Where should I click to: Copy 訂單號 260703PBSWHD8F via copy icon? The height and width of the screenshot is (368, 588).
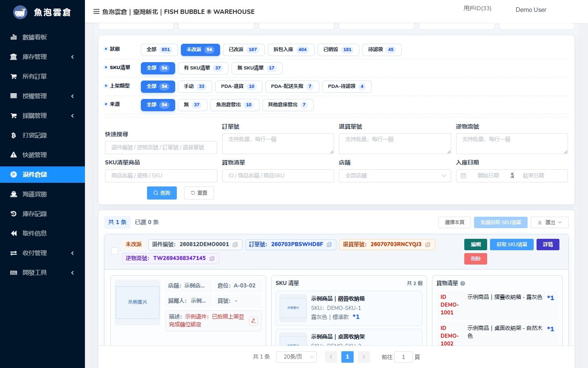pos(329,245)
